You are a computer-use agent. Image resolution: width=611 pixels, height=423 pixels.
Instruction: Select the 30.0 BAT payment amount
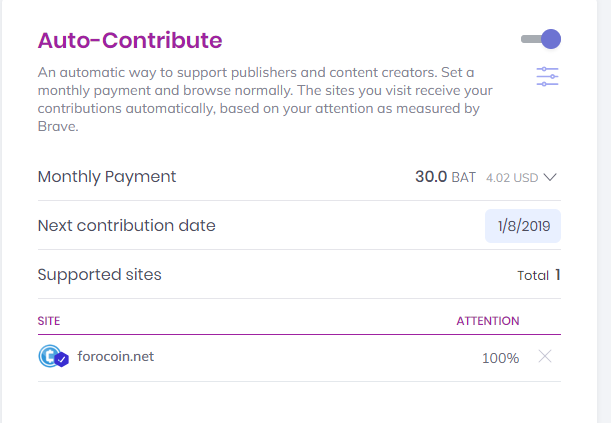[445, 177]
